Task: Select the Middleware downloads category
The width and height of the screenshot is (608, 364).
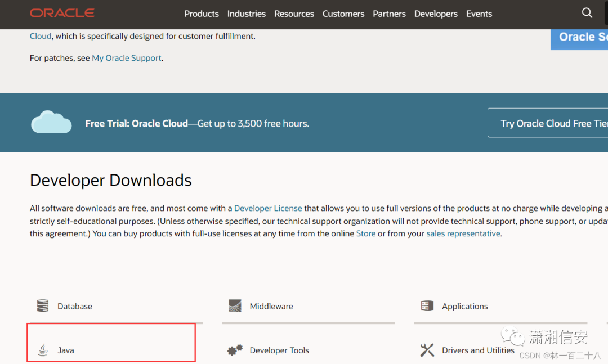Action: tap(271, 306)
